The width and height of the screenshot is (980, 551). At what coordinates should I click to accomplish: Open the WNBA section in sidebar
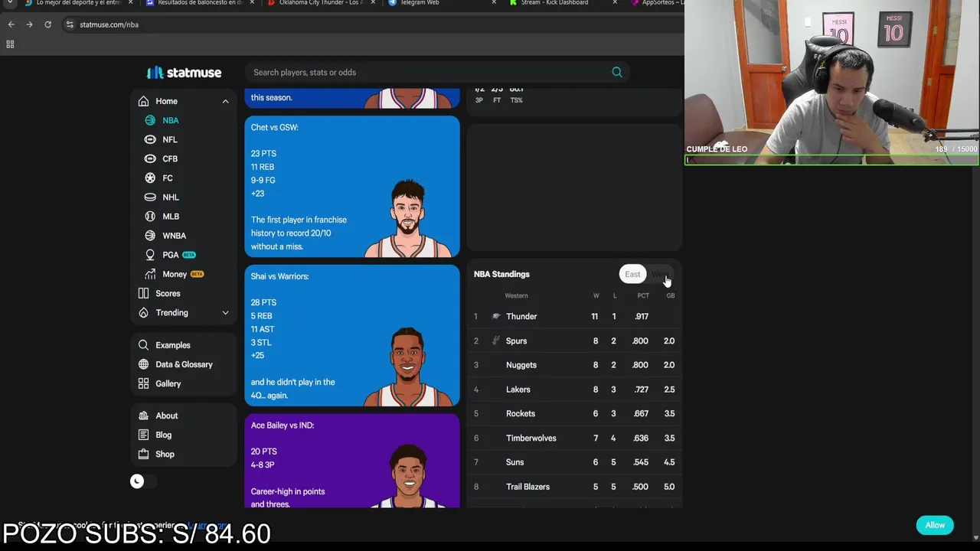[174, 235]
